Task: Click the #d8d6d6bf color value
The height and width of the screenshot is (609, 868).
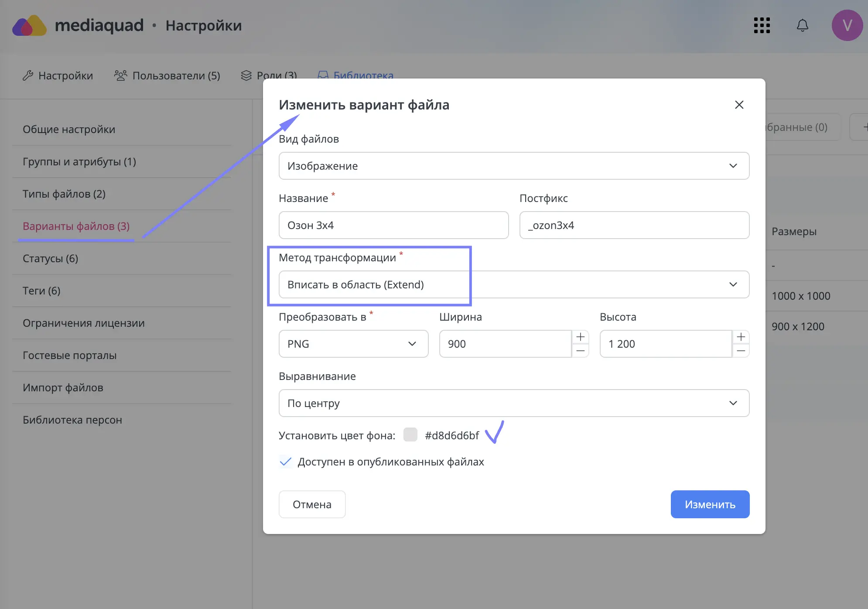Action: 452,435
